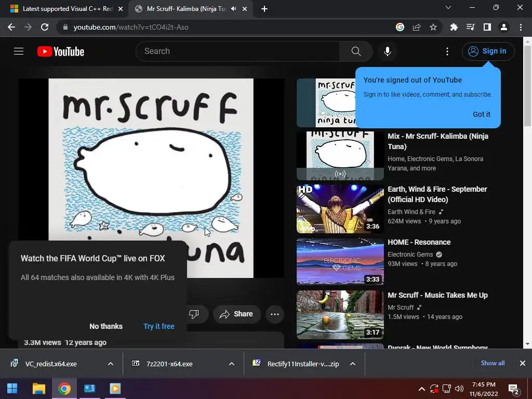Open media controls icon in Chrome toolbar
This screenshot has height=399, width=532.
(471, 27)
